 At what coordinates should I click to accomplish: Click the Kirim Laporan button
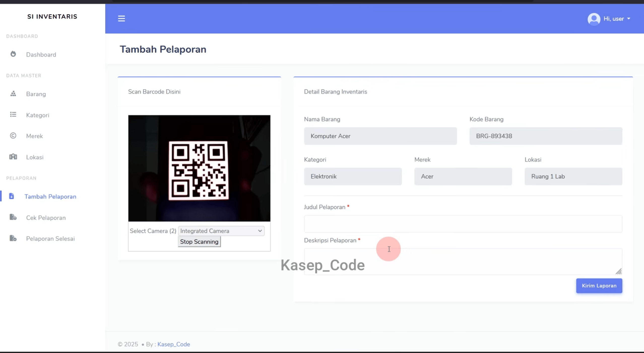tap(599, 286)
